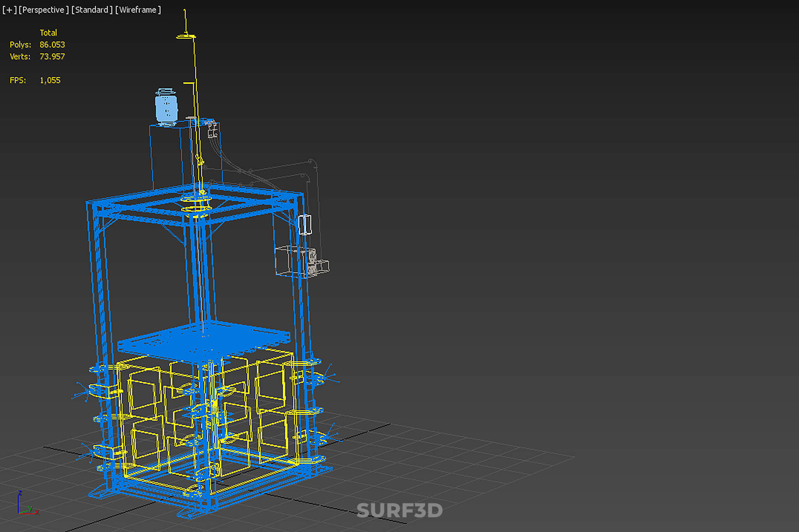The image size is (799, 532).
Task: Open the [Wireframe] shading label menu
Action: pyautogui.click(x=138, y=10)
